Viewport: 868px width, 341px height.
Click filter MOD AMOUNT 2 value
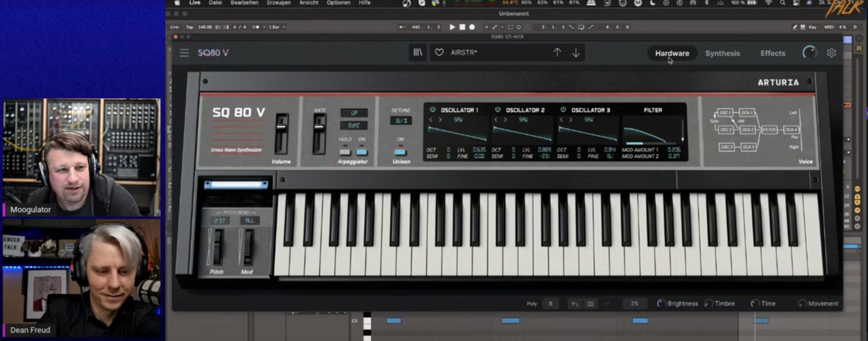(x=674, y=156)
